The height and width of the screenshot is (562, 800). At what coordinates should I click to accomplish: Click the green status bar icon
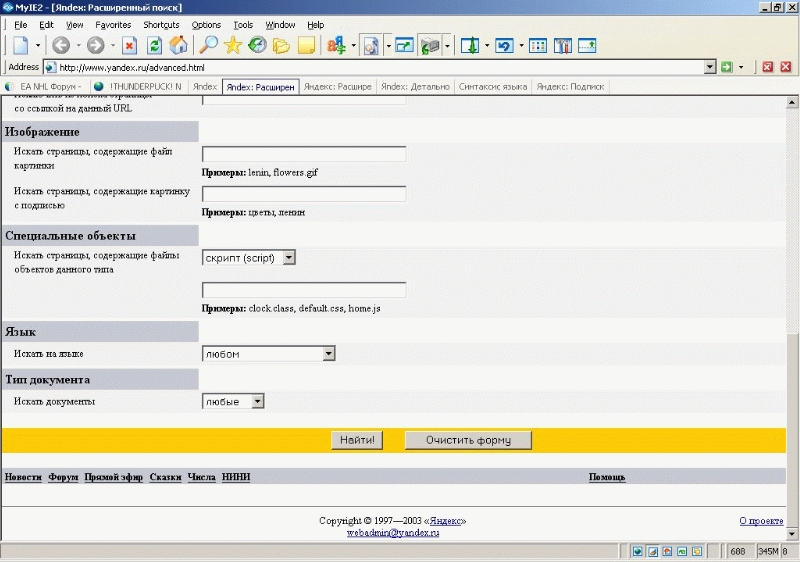[682, 551]
